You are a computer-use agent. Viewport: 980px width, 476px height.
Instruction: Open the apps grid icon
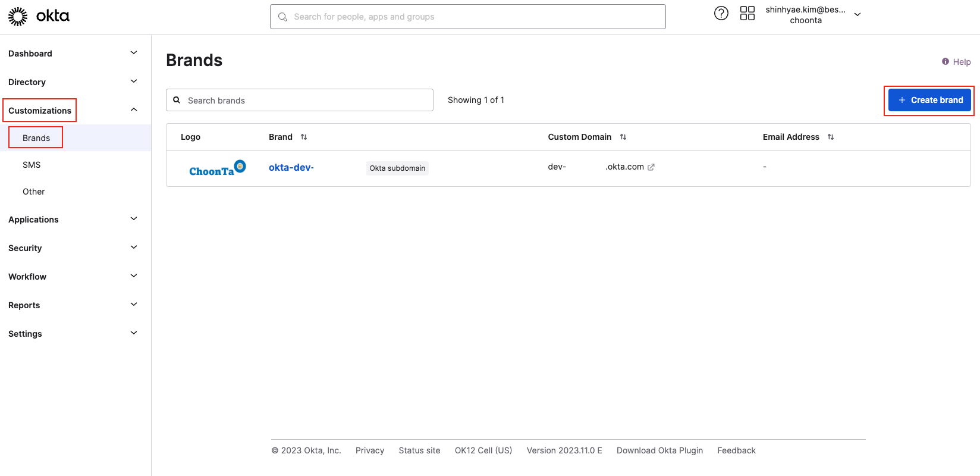(747, 14)
